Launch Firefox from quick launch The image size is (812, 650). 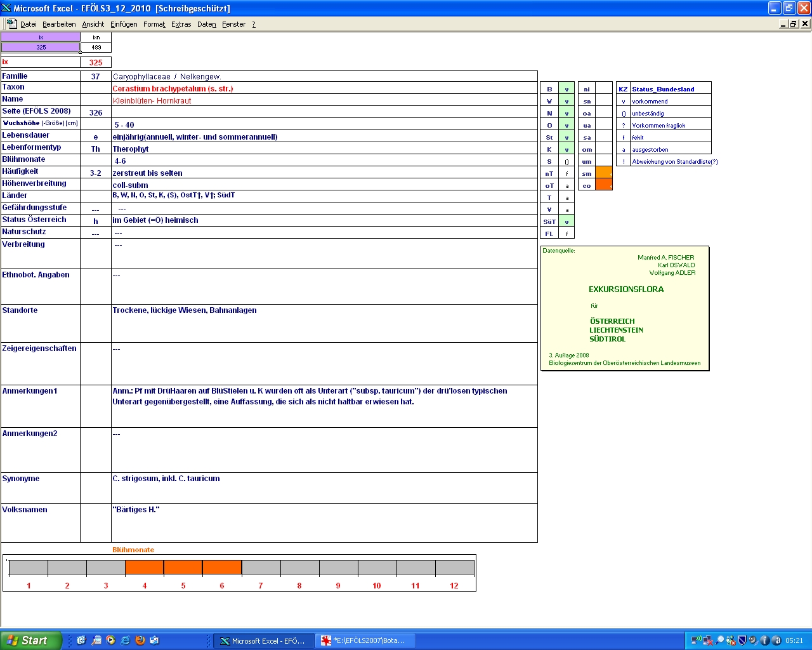click(140, 640)
